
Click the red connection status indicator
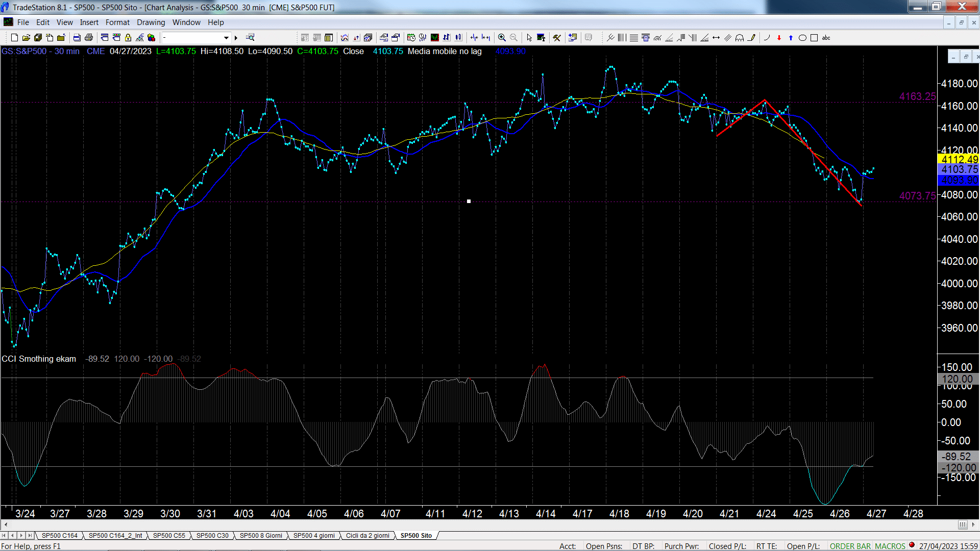point(912,545)
